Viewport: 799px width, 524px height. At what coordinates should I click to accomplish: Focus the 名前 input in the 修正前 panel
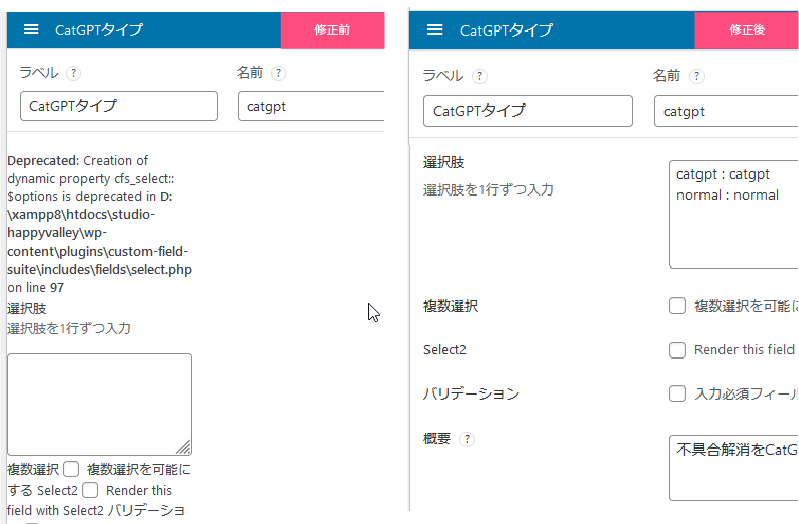point(310,106)
